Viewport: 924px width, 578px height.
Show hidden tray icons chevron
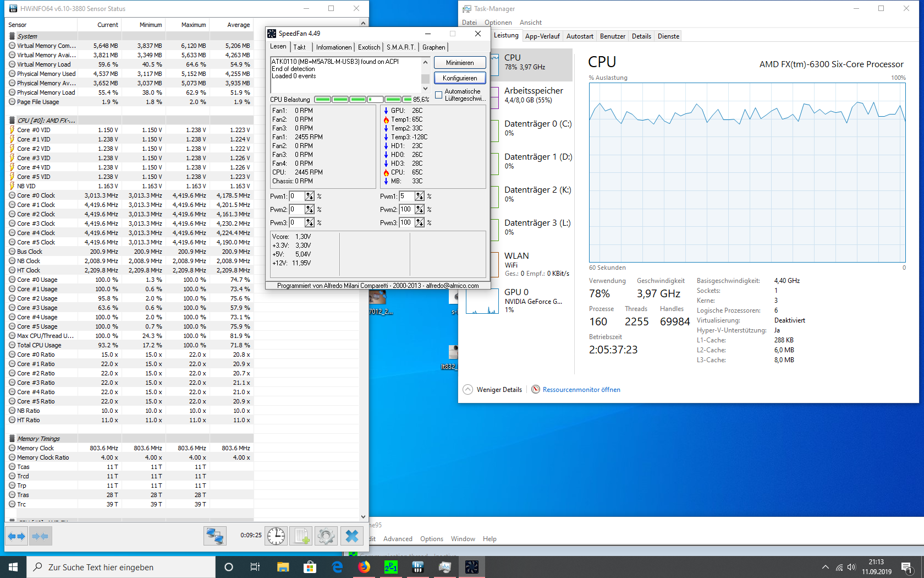[825, 567]
